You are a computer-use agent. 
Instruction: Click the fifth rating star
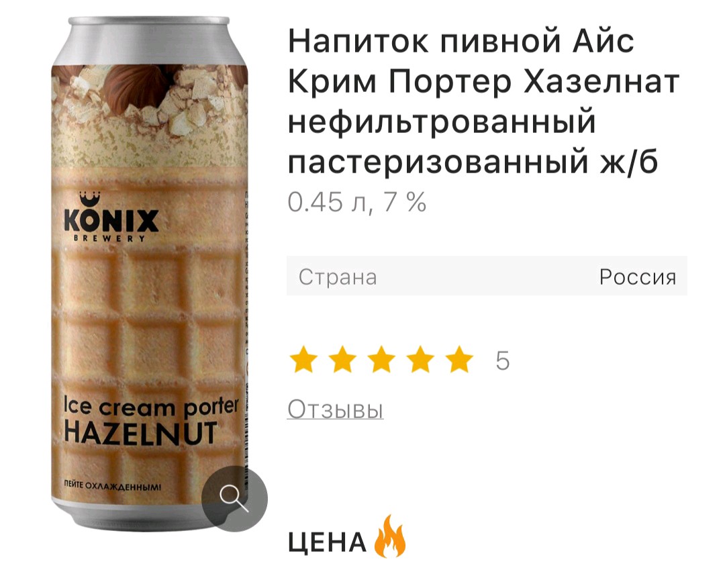pos(459,359)
